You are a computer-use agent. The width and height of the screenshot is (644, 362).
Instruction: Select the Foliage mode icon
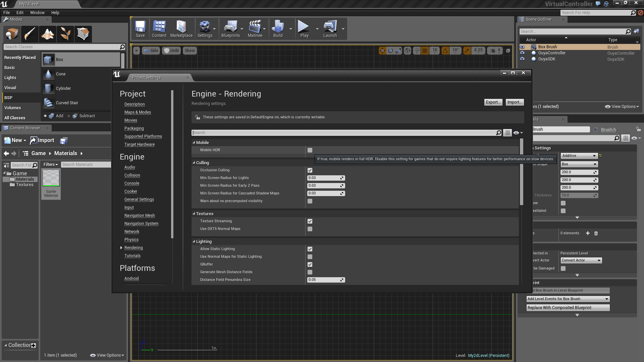pos(65,34)
